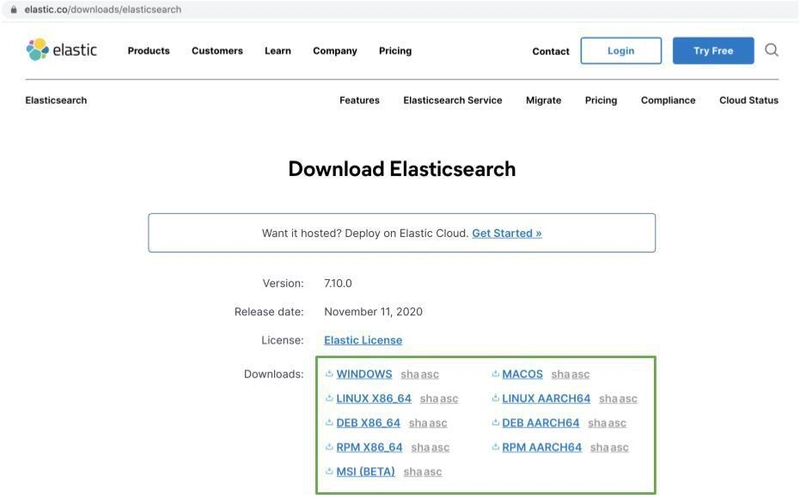Open the Elastic License link
Screen dimensions: 800x499
pos(363,340)
